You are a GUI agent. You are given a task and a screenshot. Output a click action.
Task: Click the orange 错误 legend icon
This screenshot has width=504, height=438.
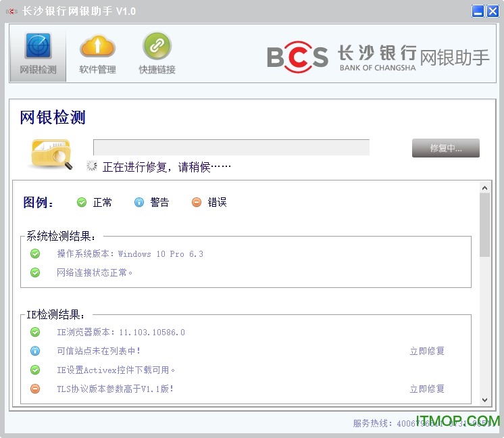pos(197,202)
